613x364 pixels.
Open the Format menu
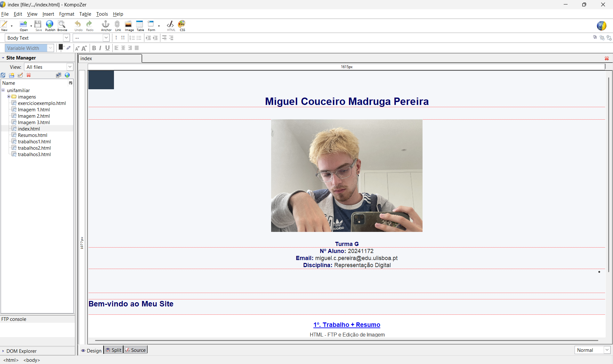tap(67, 14)
